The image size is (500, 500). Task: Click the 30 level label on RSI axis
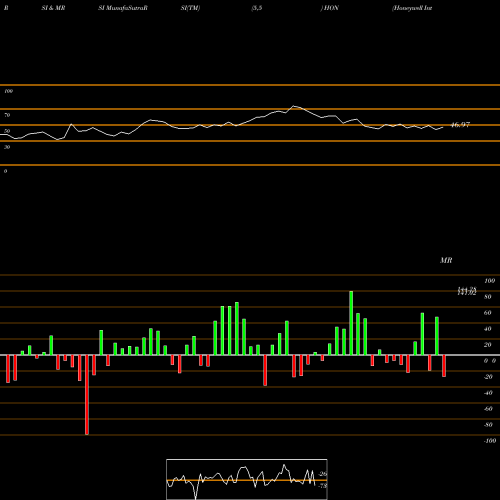(7, 147)
